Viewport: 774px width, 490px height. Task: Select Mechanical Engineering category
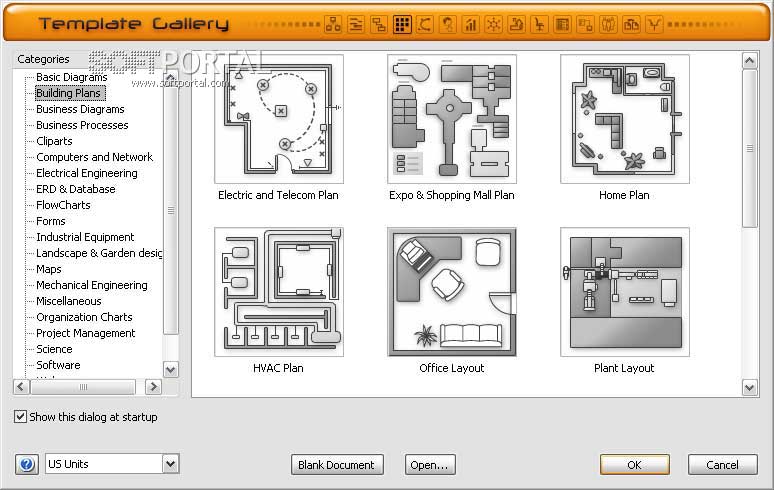(x=91, y=285)
